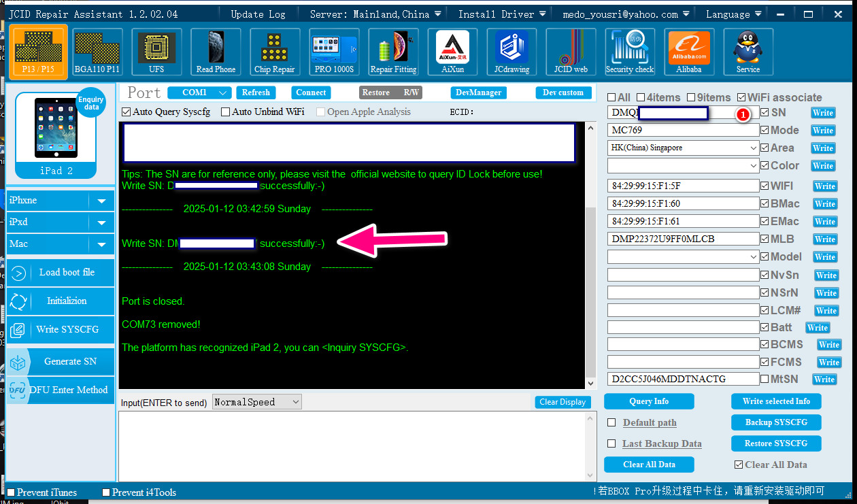
Task: Click the WIFI MAC address field
Action: point(683,186)
